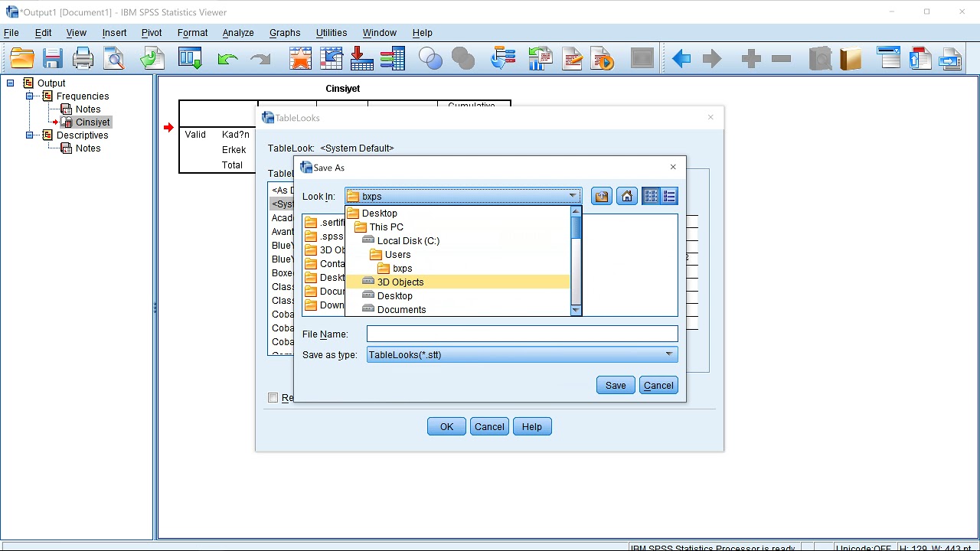Open the Recall recently used dialogs icon

click(x=190, y=58)
